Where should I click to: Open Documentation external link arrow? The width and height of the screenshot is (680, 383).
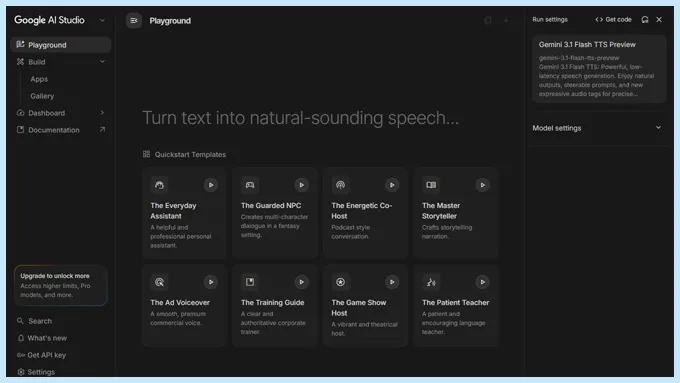[x=102, y=129]
